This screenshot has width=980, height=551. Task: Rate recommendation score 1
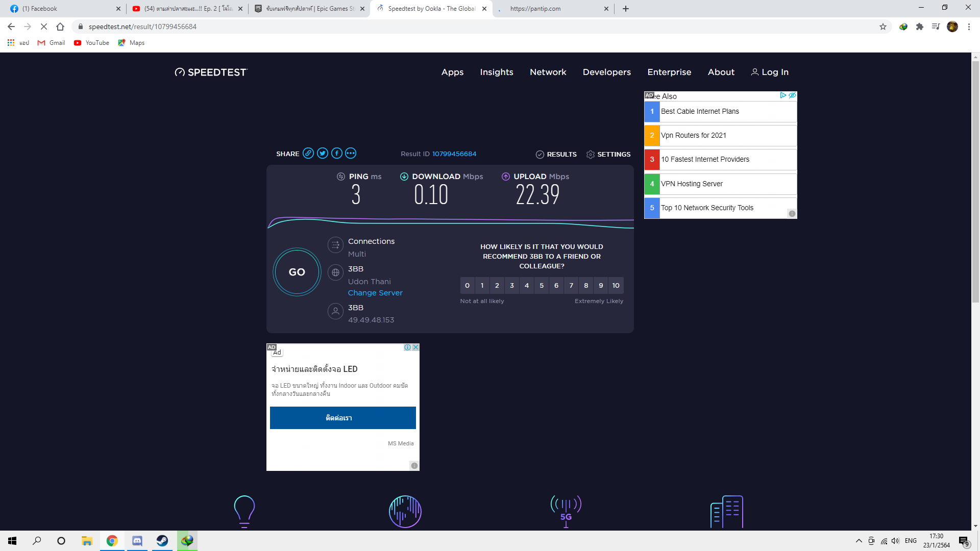[x=482, y=285]
